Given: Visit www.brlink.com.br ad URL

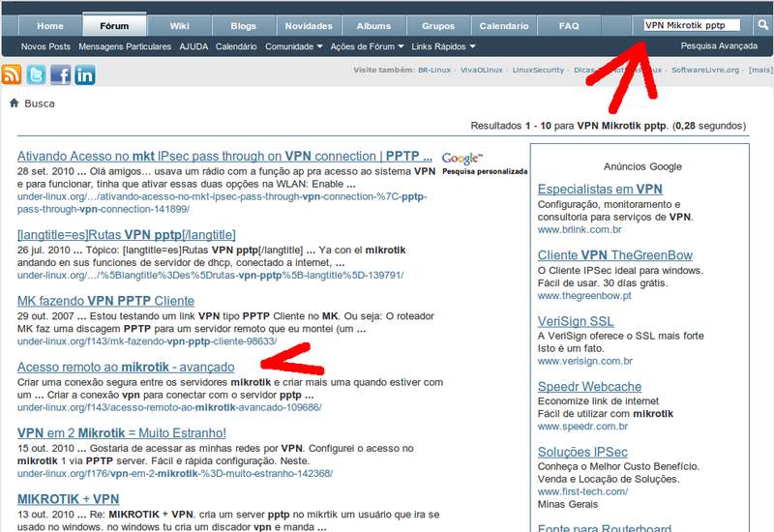Looking at the screenshot, I should 580,229.
